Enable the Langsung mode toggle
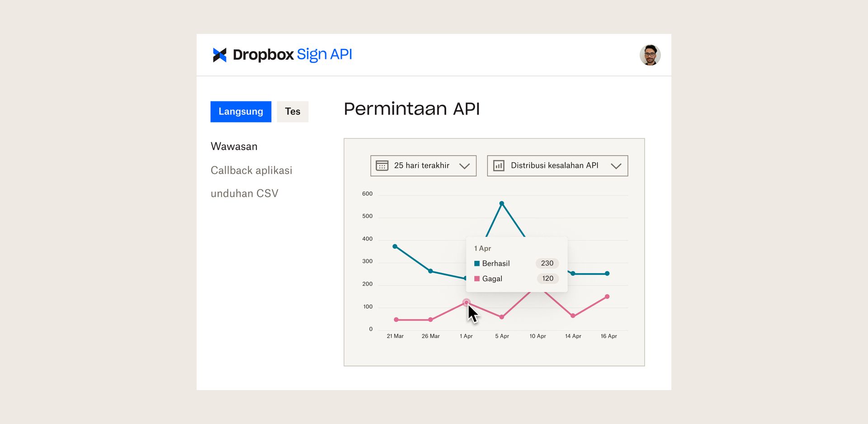Screen dimensions: 868x424 point(241,111)
